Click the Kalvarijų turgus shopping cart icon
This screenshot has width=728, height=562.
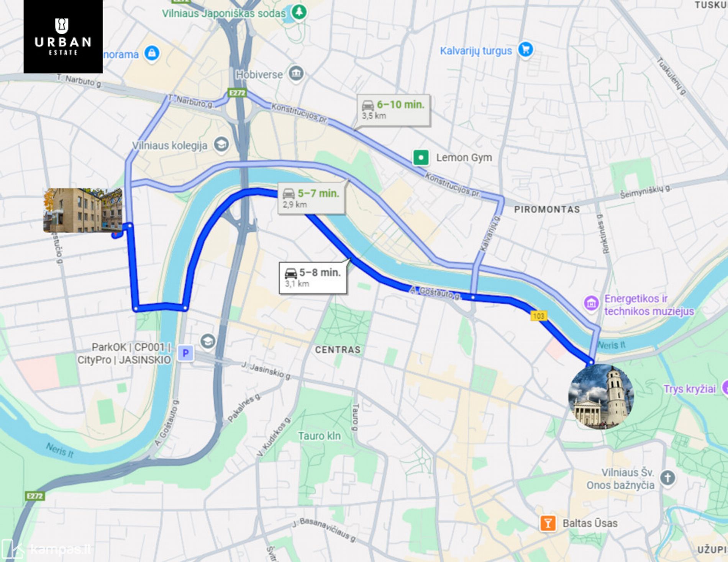(x=525, y=49)
